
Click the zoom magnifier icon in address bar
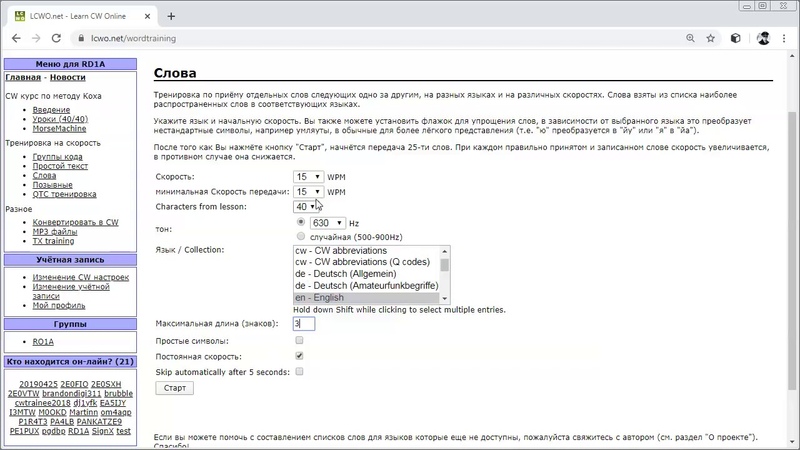click(x=690, y=38)
